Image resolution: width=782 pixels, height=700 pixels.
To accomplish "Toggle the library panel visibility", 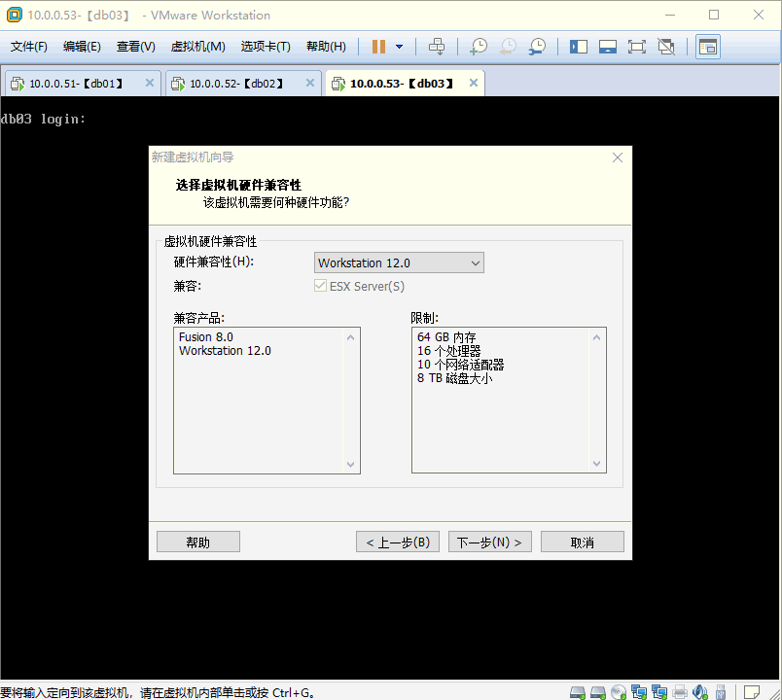I will 578,46.
